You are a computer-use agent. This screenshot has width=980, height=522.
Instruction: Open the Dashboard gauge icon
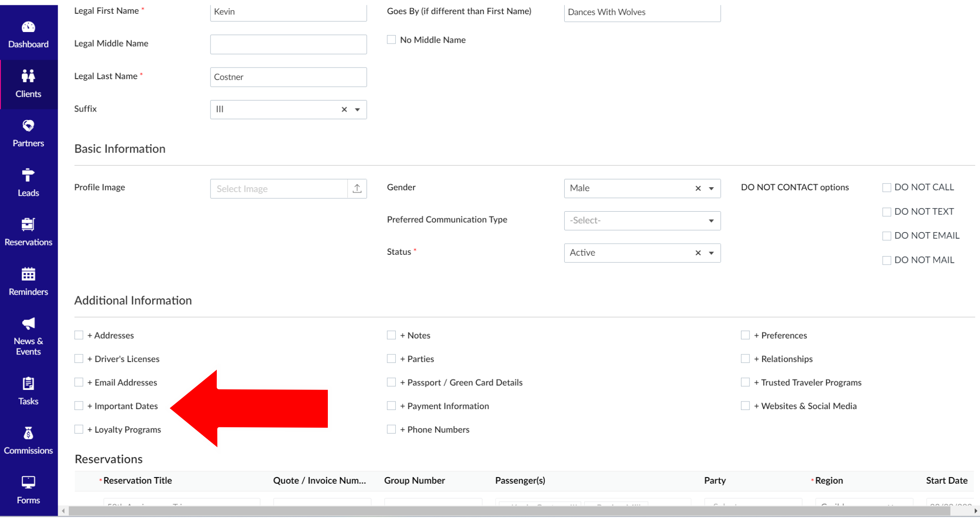point(28,27)
